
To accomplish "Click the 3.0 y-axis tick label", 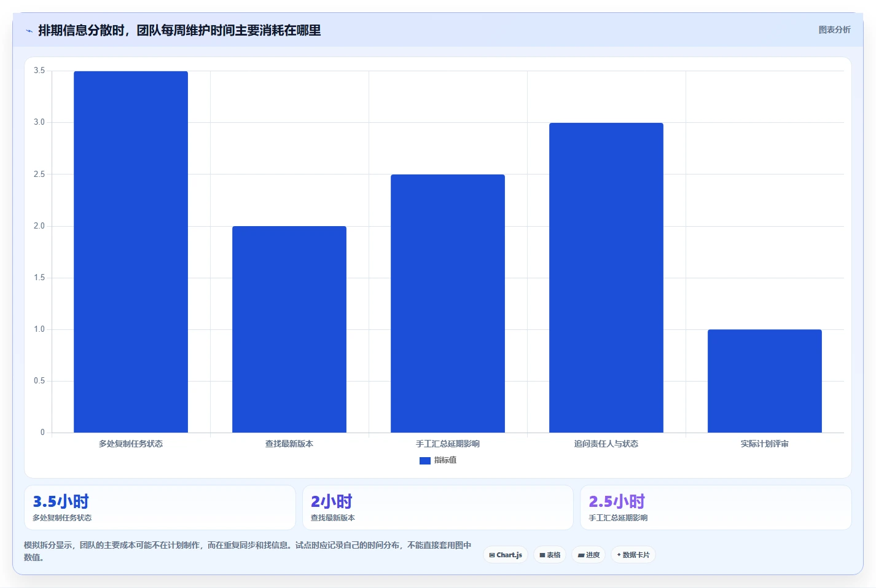I will coord(39,122).
